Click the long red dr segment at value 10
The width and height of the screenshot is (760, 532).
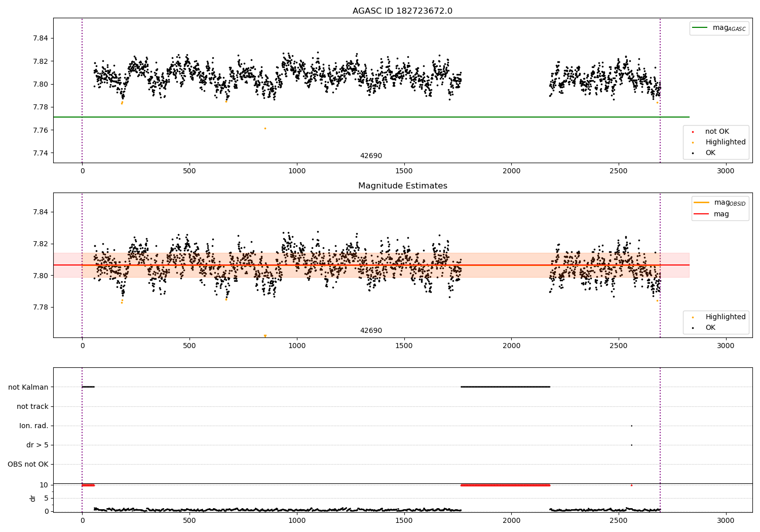(505, 485)
